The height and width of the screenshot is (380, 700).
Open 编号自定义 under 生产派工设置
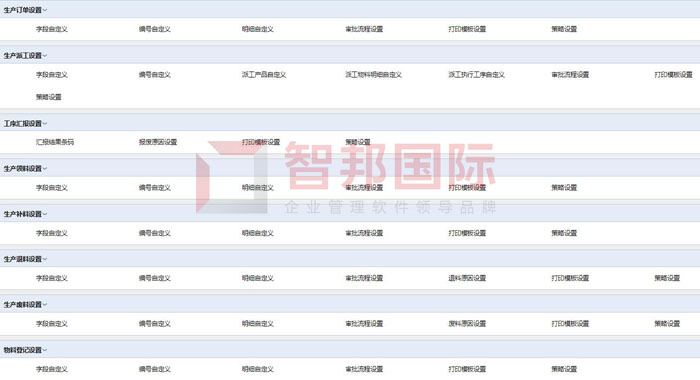[x=154, y=75]
